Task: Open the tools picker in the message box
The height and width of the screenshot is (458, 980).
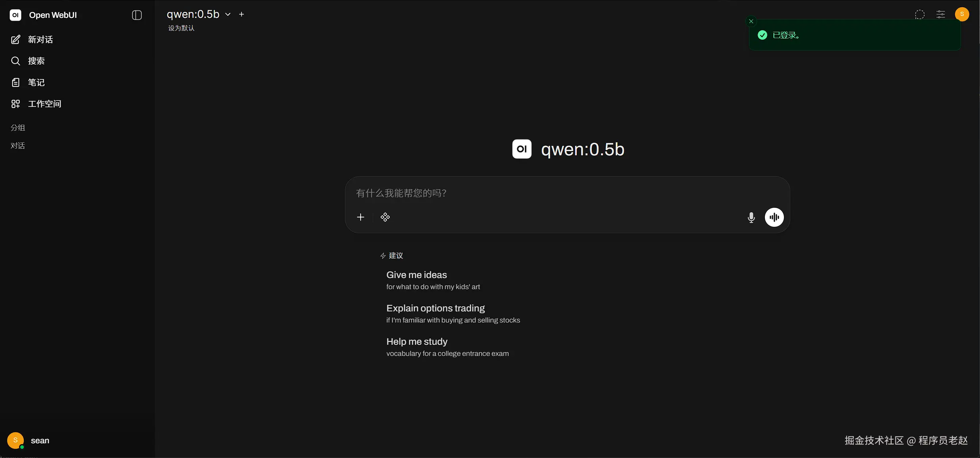Action: tap(385, 217)
